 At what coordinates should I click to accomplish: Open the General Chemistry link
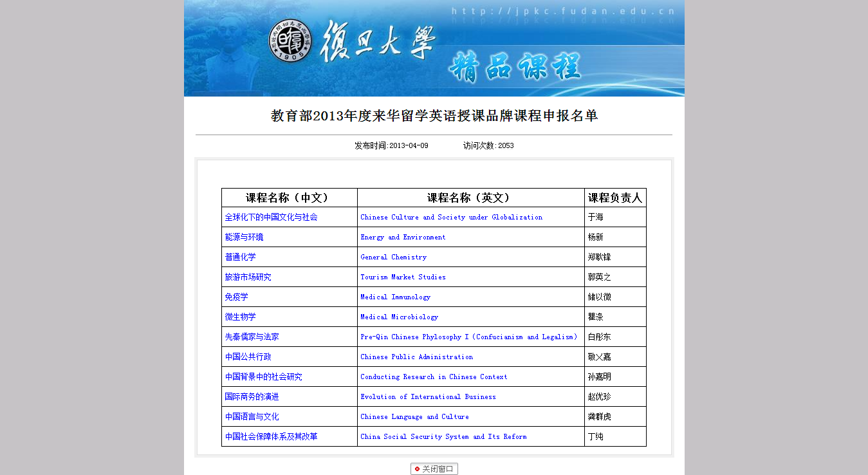393,257
